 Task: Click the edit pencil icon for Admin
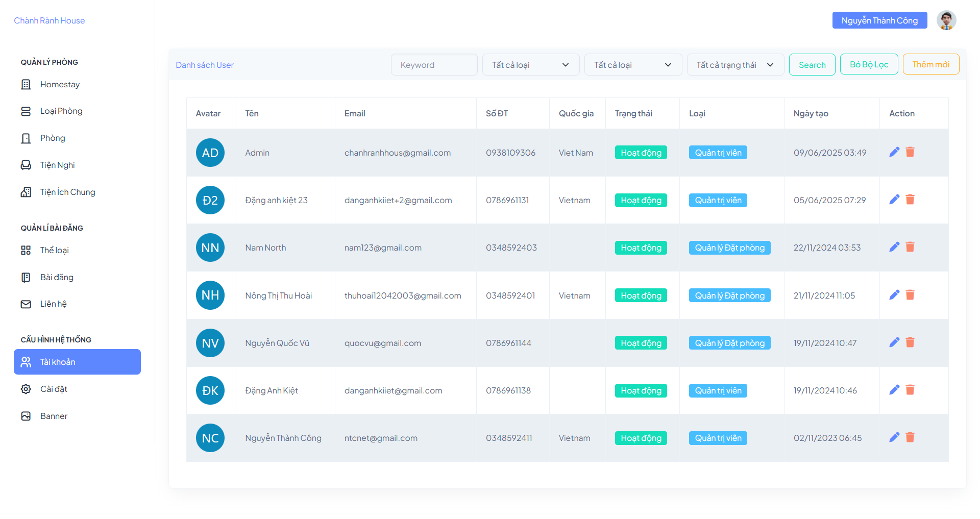(x=894, y=152)
